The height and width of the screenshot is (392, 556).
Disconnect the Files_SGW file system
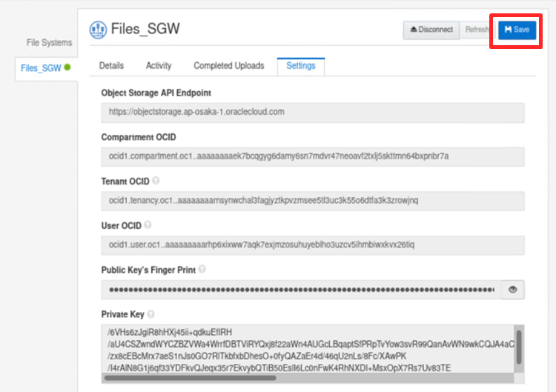pos(431,30)
